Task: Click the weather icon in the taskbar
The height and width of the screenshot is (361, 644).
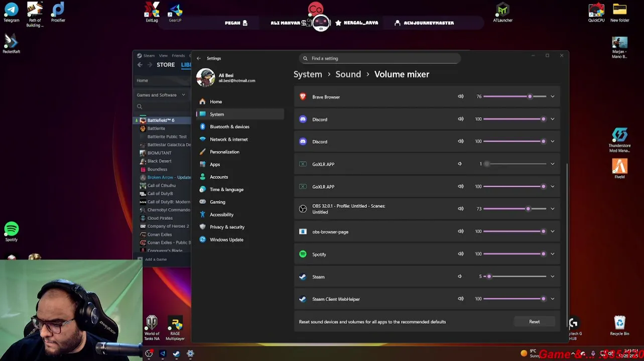Action: (x=524, y=353)
